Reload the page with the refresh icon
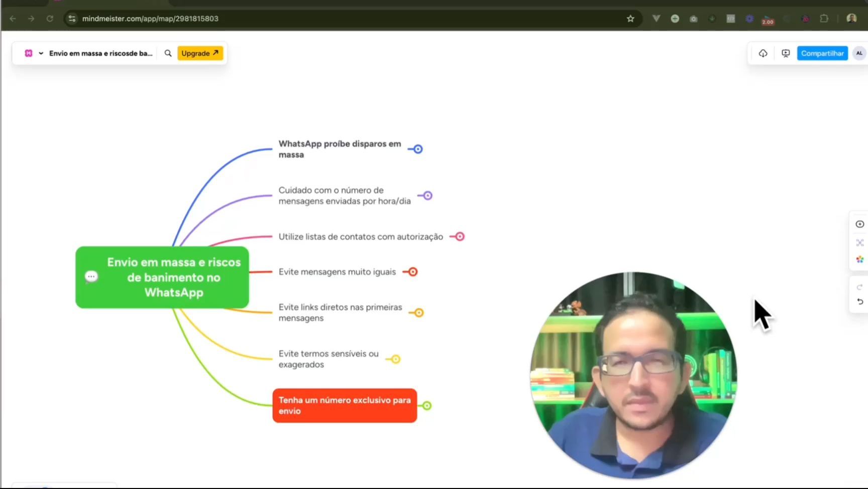Viewport: 868px width, 489px height. click(x=50, y=19)
